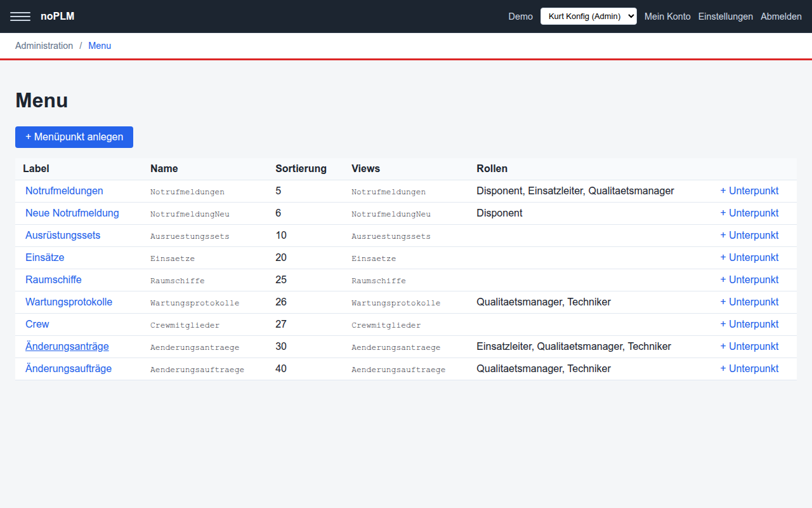Open the Raumschiffe menu entry

pyautogui.click(x=53, y=279)
